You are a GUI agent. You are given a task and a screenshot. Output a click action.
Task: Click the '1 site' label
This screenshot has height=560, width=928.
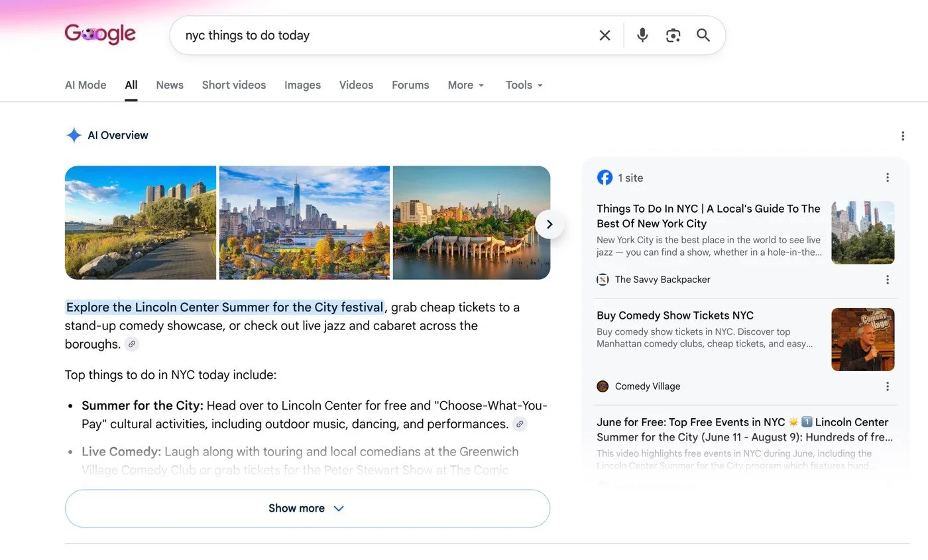tap(630, 178)
